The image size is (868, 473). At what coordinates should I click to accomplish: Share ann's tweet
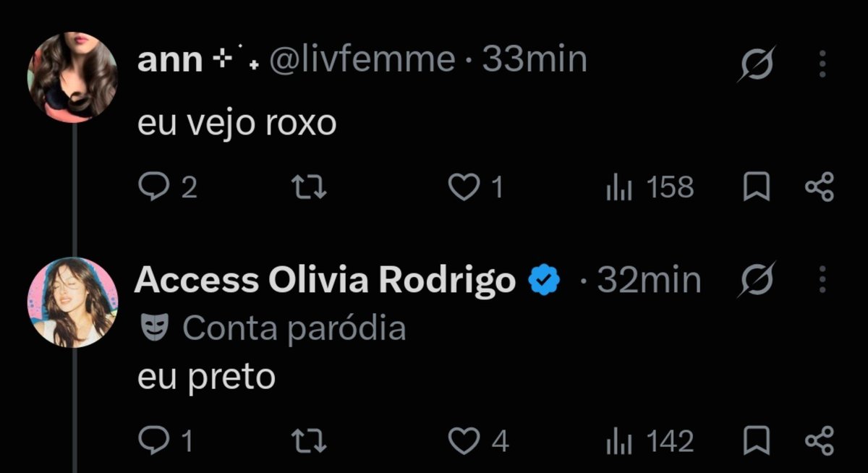tap(820, 188)
